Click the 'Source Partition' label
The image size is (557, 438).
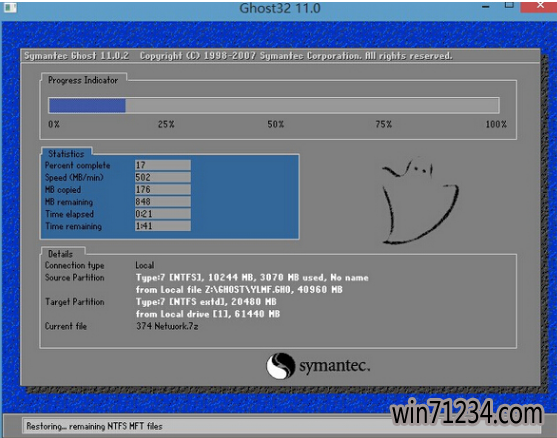[75, 277]
